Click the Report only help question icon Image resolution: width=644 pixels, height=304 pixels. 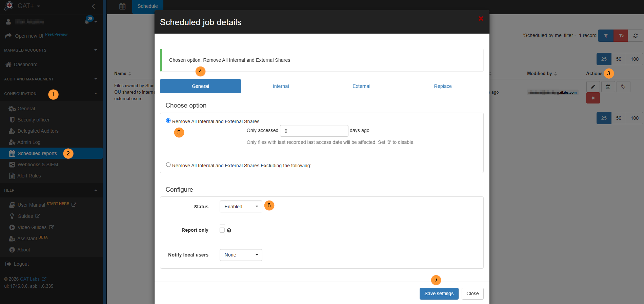229,230
